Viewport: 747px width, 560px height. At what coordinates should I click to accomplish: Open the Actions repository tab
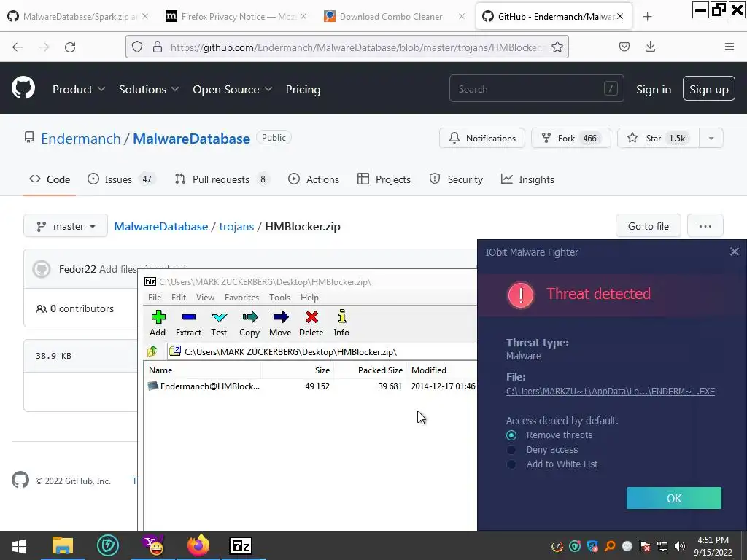[x=314, y=179]
